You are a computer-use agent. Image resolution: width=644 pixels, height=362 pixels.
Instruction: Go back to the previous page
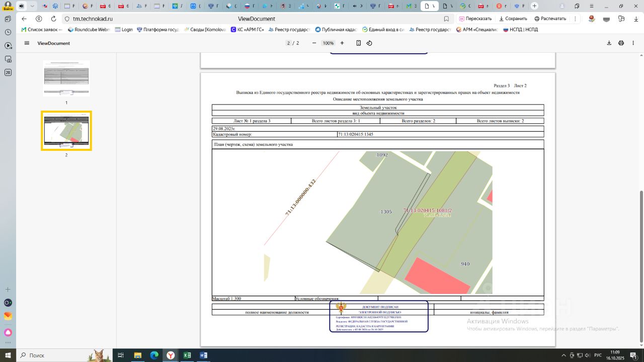pos(24,19)
